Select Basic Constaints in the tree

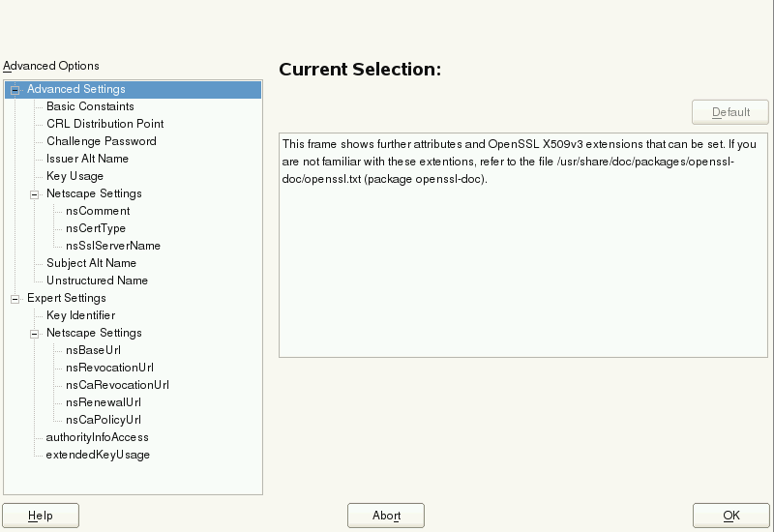coord(90,106)
